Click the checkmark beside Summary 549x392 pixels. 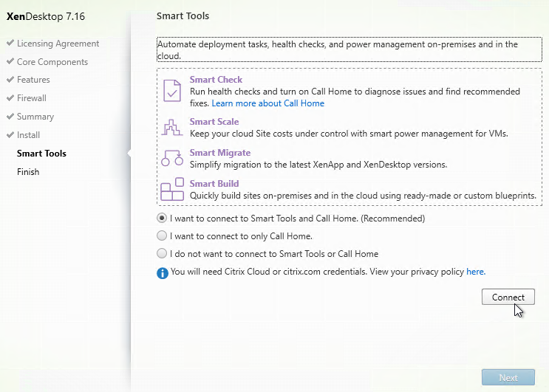pos(10,117)
